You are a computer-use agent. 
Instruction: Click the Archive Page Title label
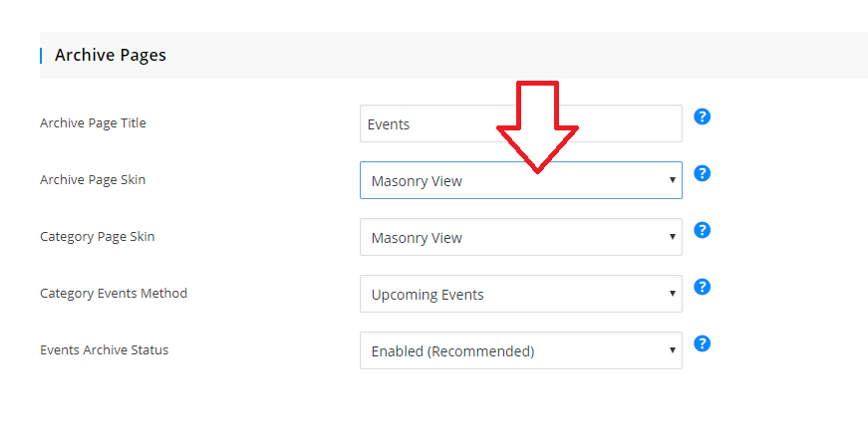point(93,123)
